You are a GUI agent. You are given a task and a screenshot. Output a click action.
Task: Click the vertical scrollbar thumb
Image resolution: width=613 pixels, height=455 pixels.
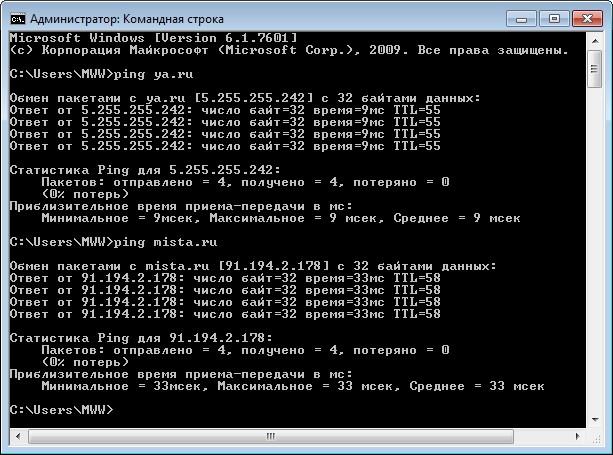pyautogui.click(x=595, y=69)
